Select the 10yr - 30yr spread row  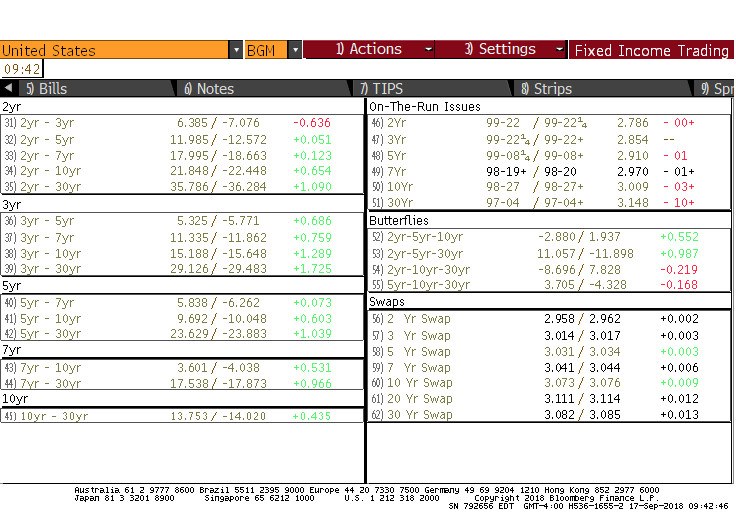pyautogui.click(x=182, y=416)
